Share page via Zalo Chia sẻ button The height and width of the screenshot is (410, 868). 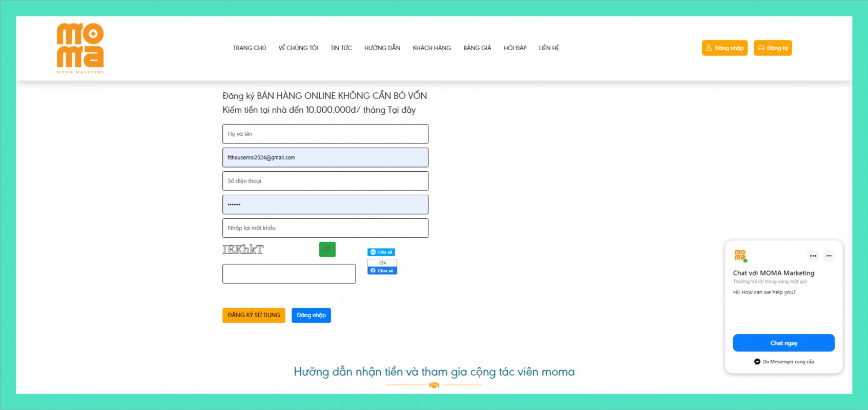tap(381, 252)
